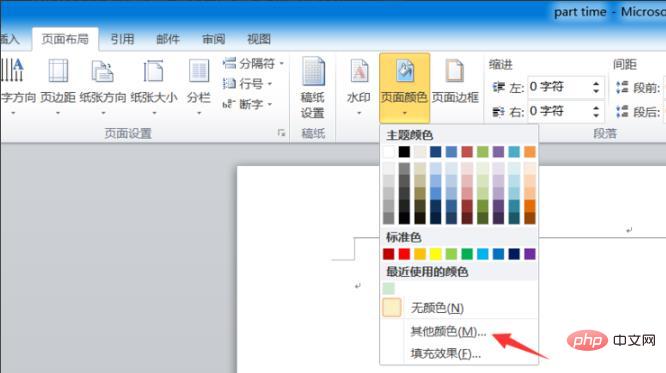Choose the light blue standard color
666x373 pixels.
point(483,254)
